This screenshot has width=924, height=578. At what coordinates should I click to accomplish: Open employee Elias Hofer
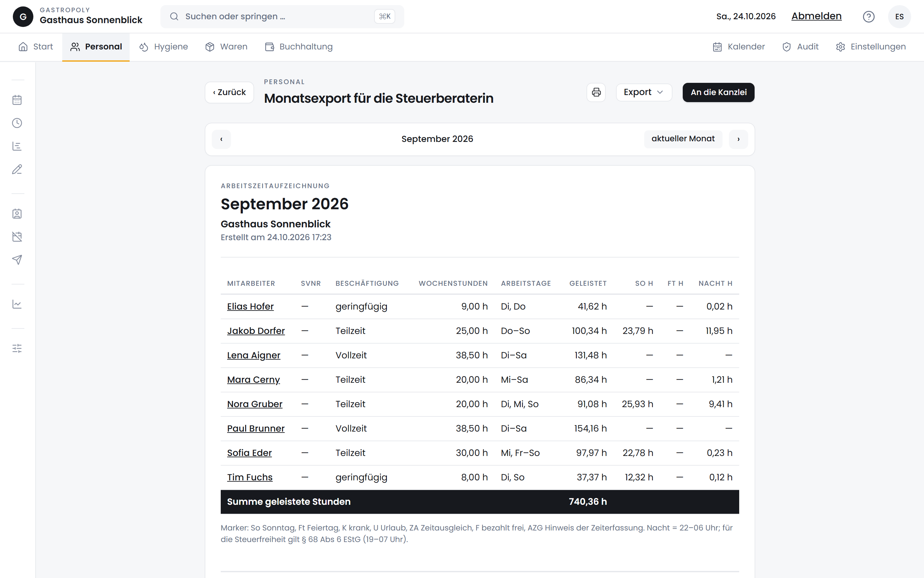250,307
